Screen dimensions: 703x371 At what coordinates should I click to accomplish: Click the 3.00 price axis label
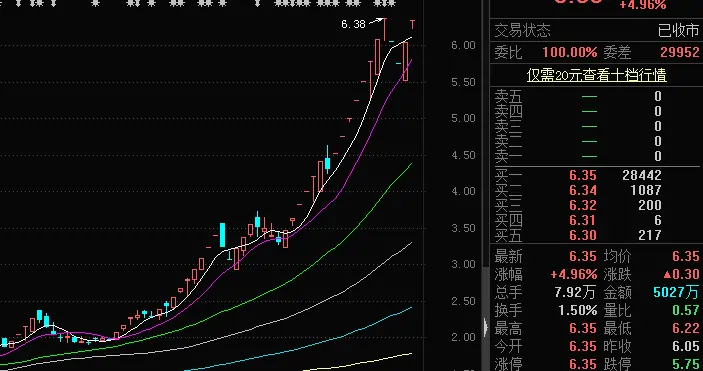point(464,264)
